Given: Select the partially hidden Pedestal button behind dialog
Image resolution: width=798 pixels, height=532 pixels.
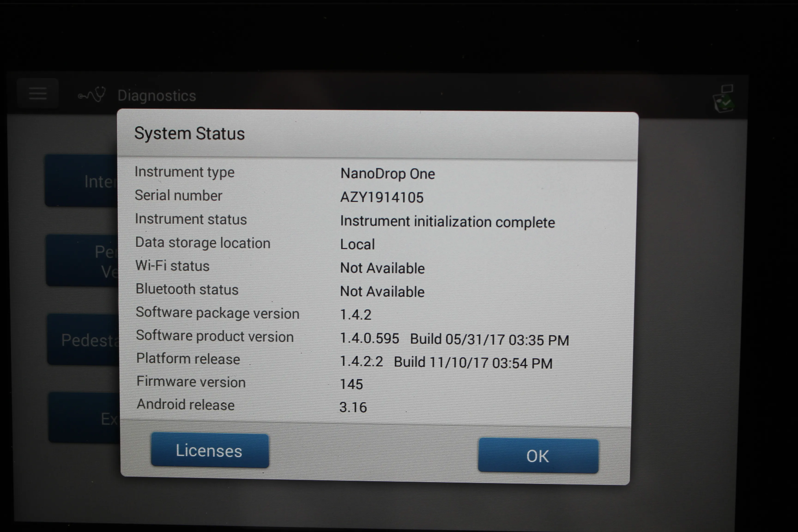Looking at the screenshot, I should pos(83,340).
